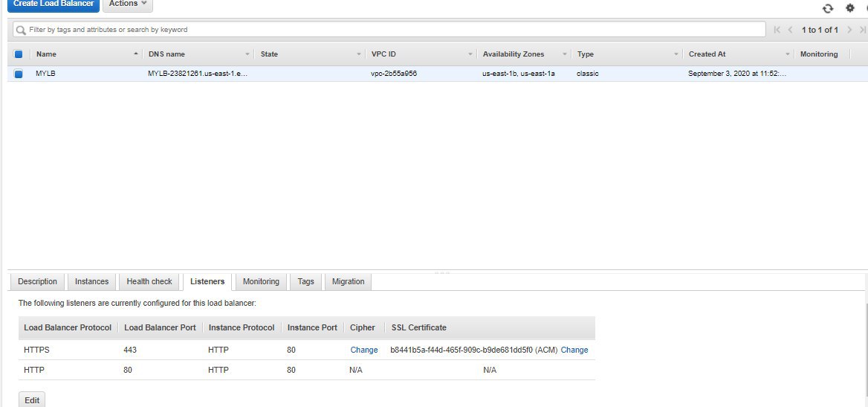
Task: Click the Name column header
Action: point(47,54)
